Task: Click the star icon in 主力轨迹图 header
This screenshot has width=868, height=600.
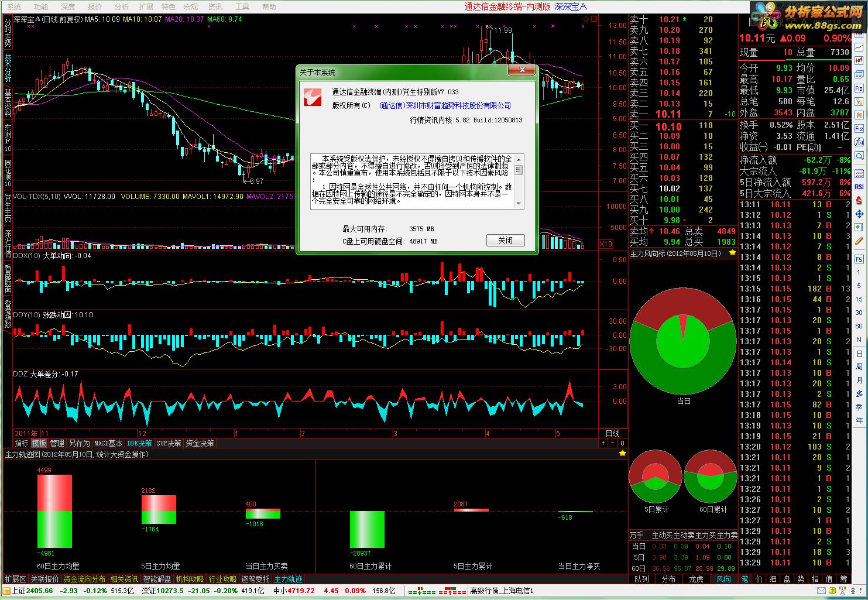Action: [x=622, y=453]
